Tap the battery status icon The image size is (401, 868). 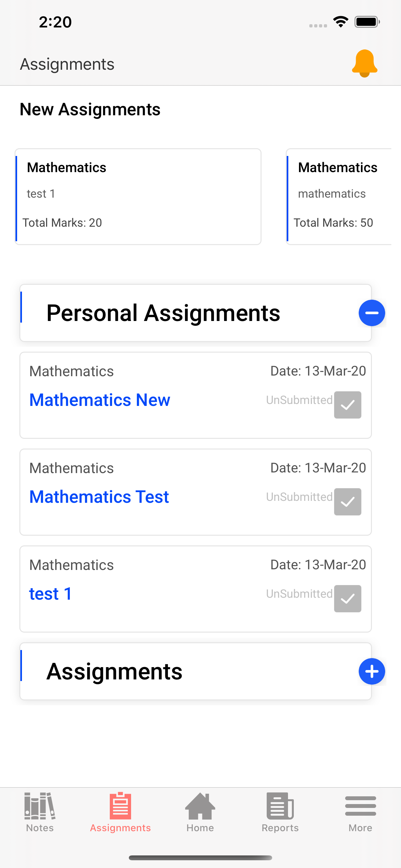367,22
